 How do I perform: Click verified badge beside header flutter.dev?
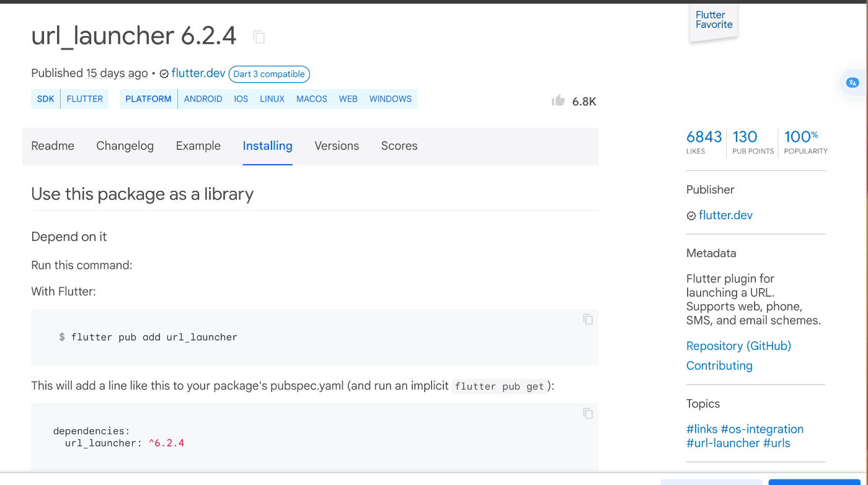tap(164, 74)
